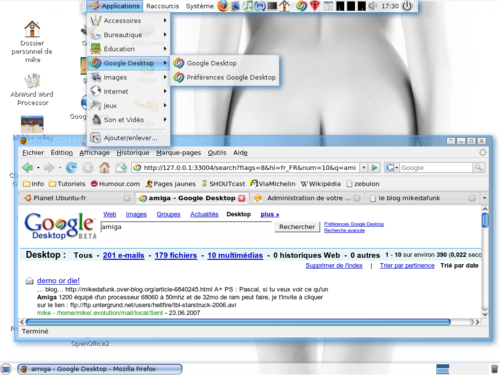Viewport: 500px width, 375px height.
Task: Open the Applications menu in the top panel
Action: click(x=115, y=6)
